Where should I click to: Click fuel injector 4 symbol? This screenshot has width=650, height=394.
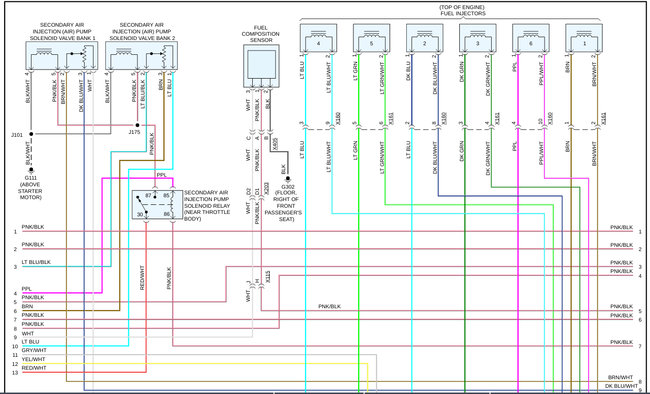pyautogui.click(x=318, y=38)
